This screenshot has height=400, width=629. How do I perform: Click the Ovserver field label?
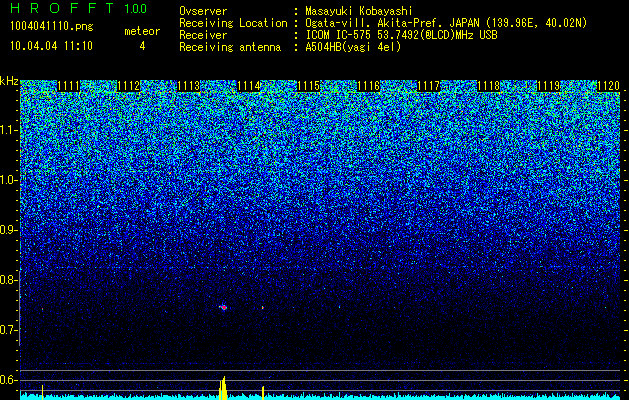coord(203,11)
